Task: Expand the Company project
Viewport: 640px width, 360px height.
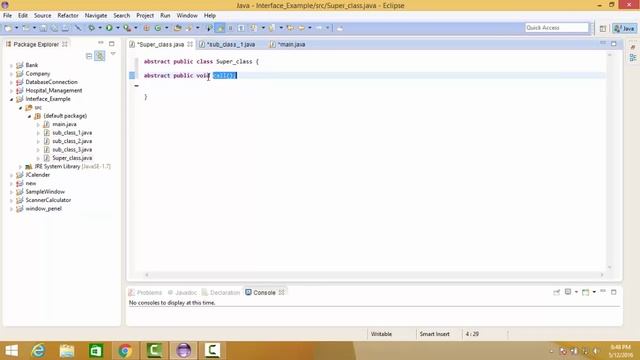Action: pos(11,74)
